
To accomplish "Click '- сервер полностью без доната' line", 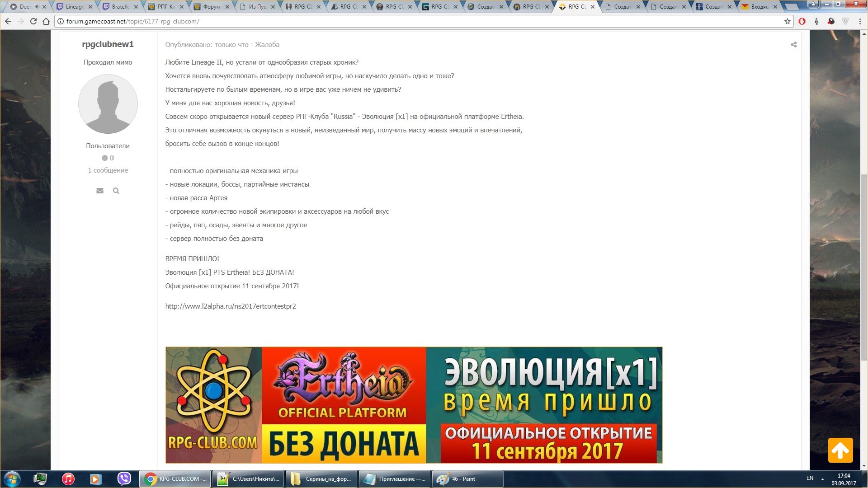I will [214, 239].
